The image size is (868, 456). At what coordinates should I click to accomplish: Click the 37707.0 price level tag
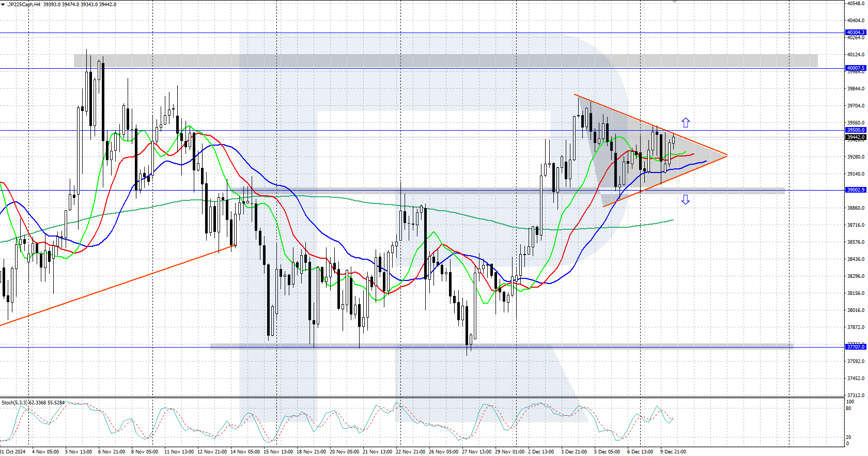point(856,347)
